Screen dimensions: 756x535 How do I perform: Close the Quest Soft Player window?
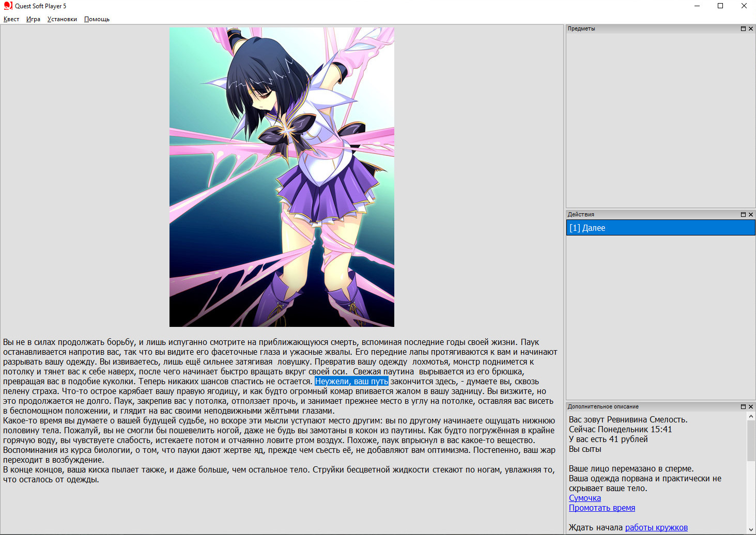744,6
